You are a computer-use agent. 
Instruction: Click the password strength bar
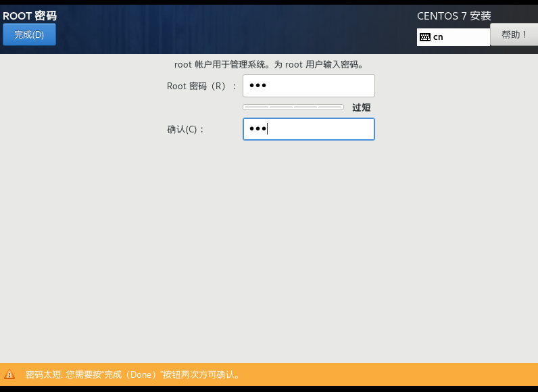[x=293, y=107]
